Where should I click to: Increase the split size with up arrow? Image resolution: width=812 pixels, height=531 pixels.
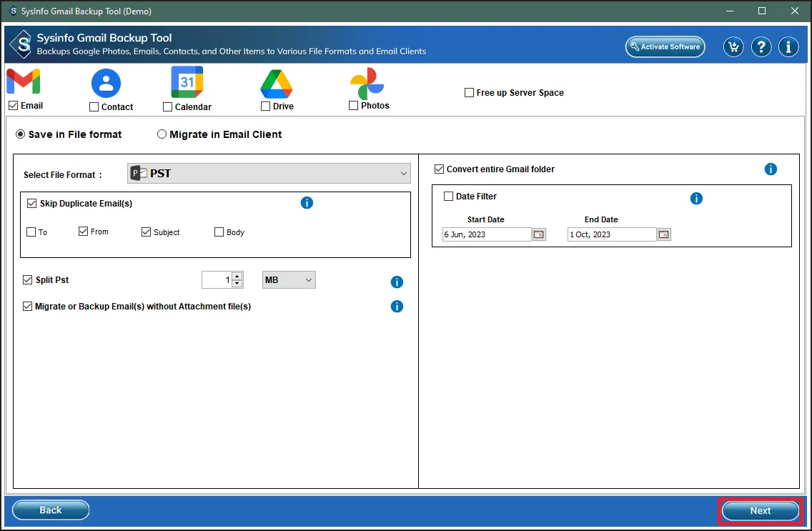[237, 277]
